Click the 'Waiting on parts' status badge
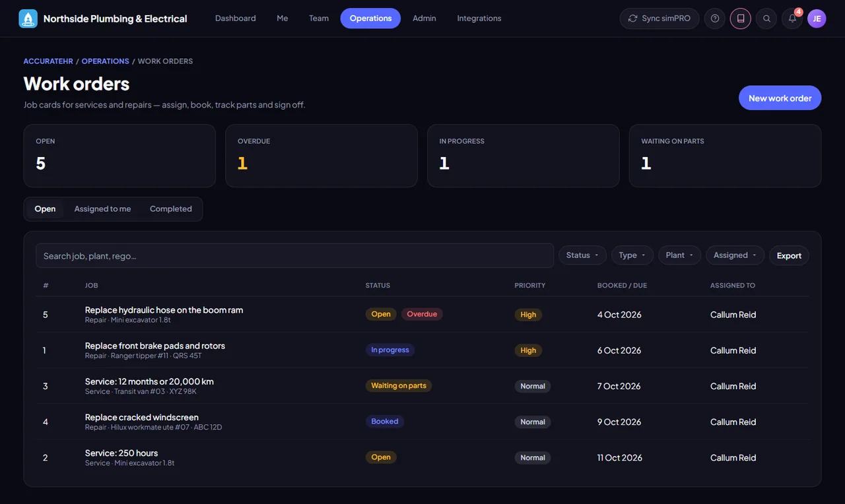The height and width of the screenshot is (504, 845). point(399,386)
